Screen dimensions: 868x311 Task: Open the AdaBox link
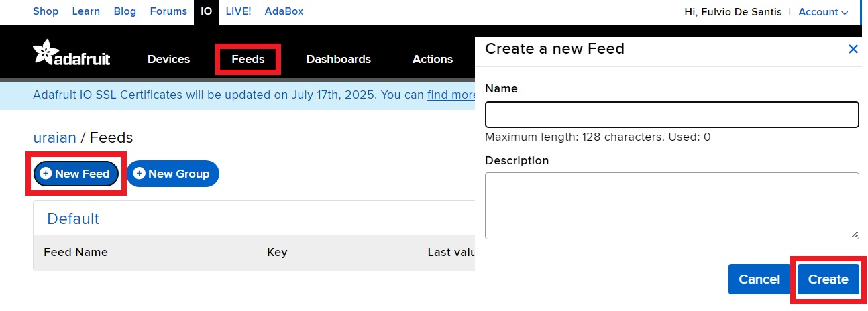[x=284, y=11]
